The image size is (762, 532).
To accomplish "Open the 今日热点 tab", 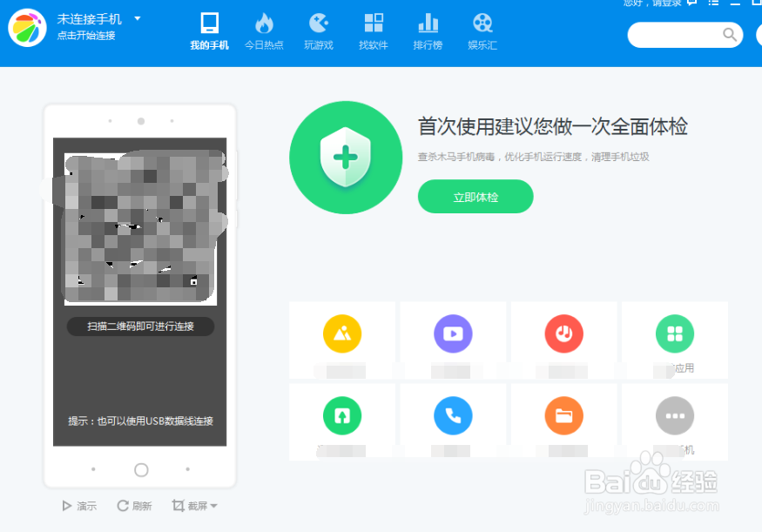I will point(264,31).
